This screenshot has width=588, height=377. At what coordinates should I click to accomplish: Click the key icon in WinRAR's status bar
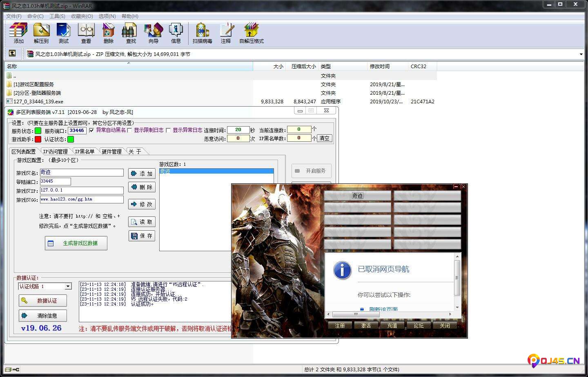point(16,370)
